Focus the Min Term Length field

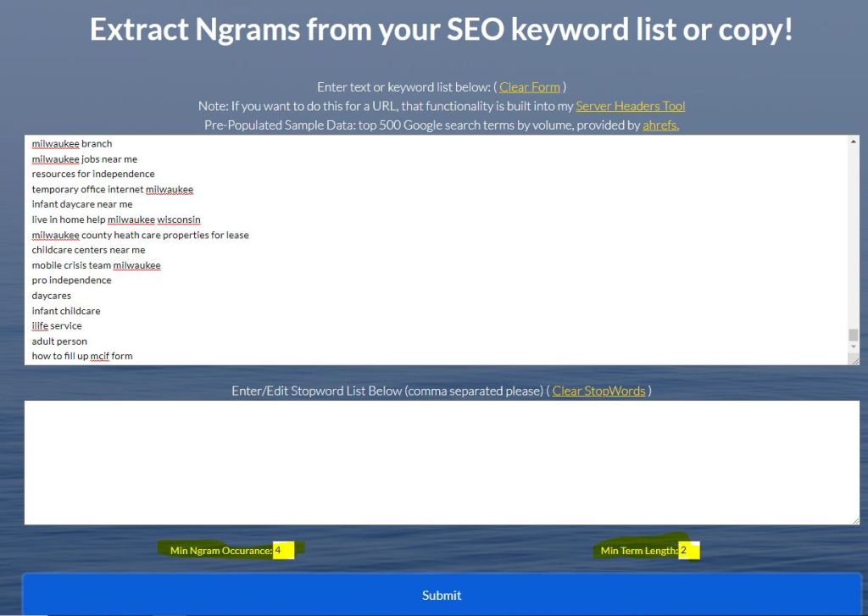click(x=688, y=551)
